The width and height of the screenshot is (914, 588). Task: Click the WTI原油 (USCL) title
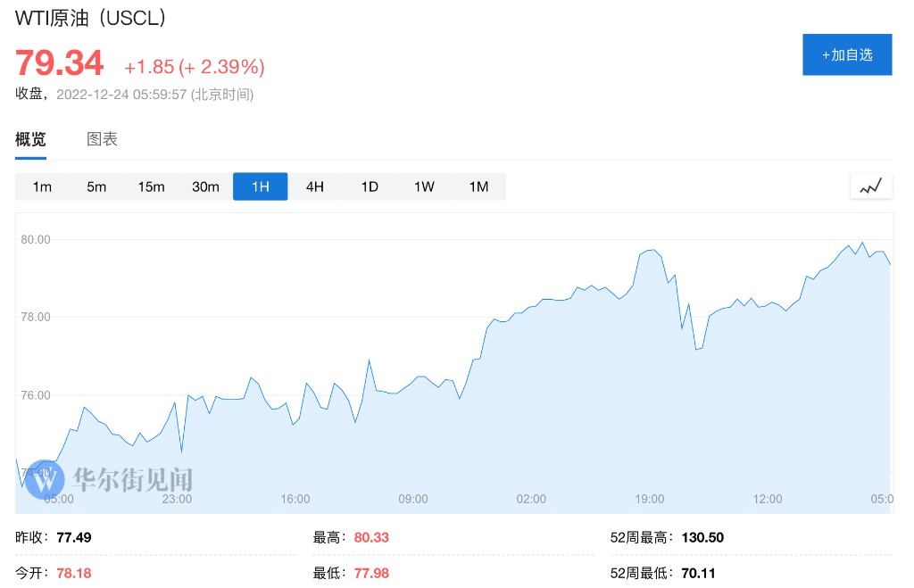click(90, 19)
